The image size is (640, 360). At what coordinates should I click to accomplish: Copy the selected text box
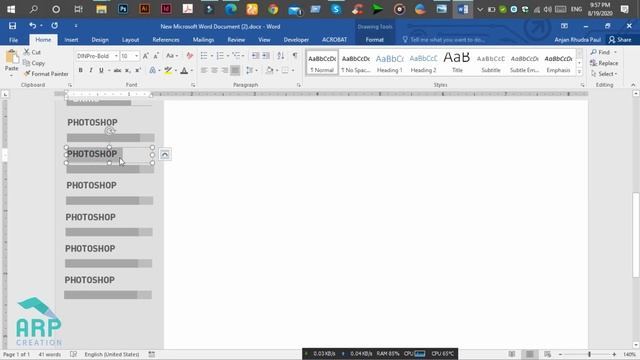click(x=34, y=63)
